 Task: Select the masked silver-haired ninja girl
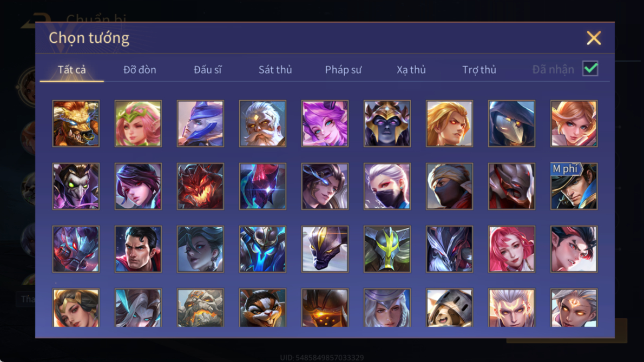click(387, 186)
